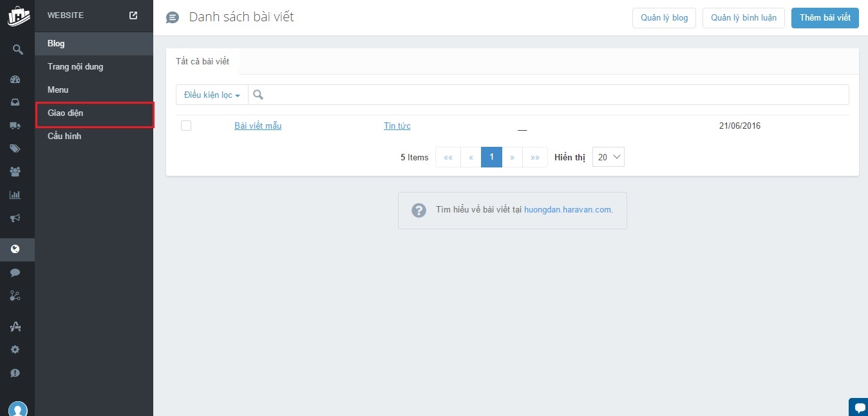Viewport: 868px width, 416px height.
Task: Open the dashboard gauge icon
Action: (15, 80)
